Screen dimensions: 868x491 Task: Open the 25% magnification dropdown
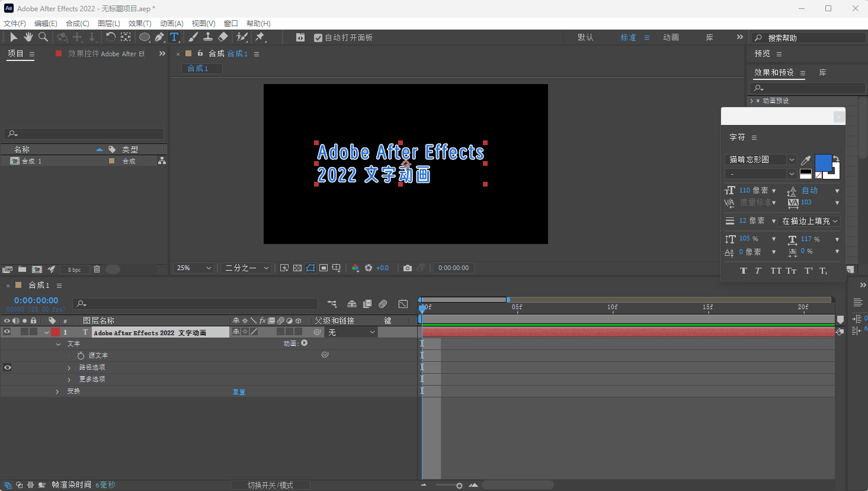click(193, 268)
